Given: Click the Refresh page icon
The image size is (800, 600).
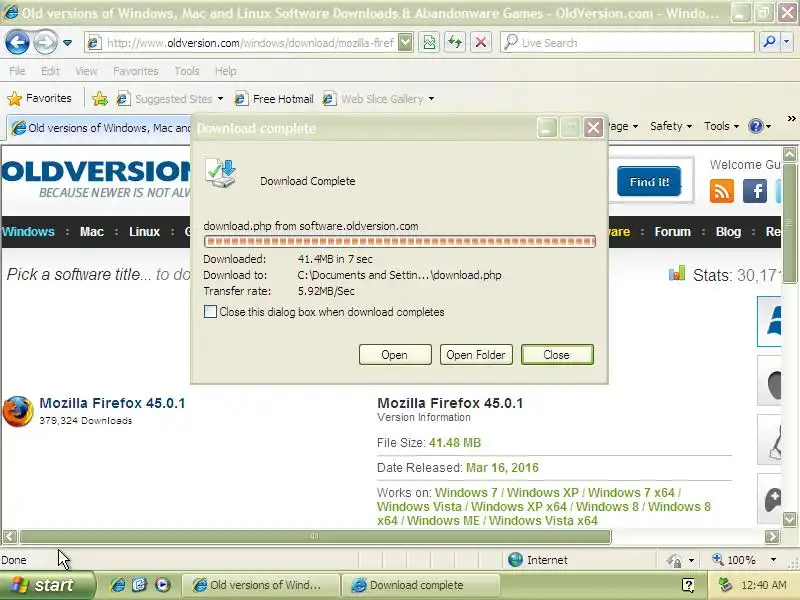Looking at the screenshot, I should 455,43.
